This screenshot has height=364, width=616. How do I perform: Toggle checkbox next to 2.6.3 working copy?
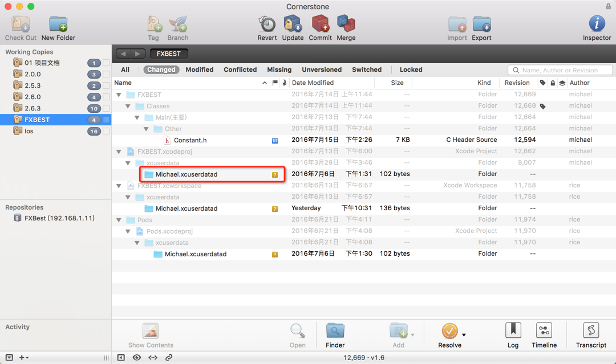point(106,109)
